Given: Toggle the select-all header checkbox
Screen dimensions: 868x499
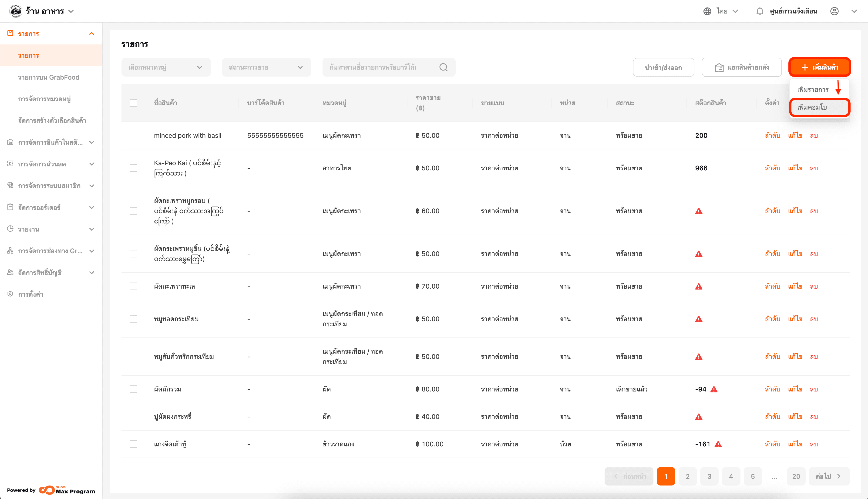Looking at the screenshot, I should pyautogui.click(x=134, y=103).
